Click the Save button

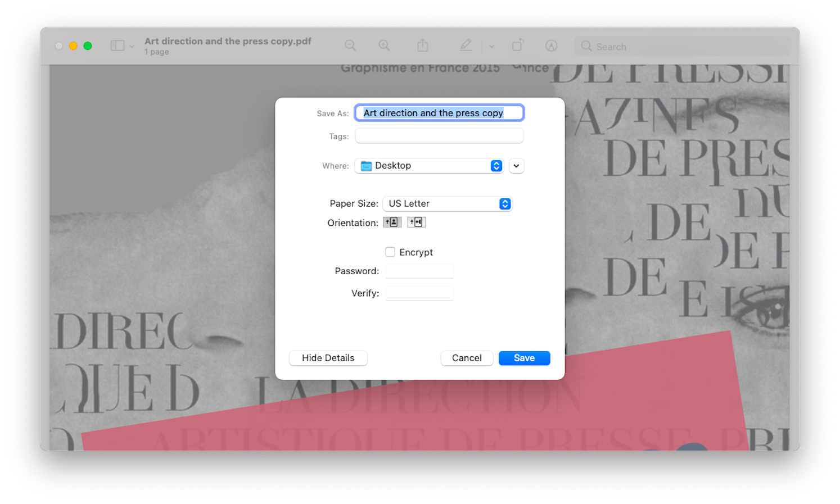point(524,358)
